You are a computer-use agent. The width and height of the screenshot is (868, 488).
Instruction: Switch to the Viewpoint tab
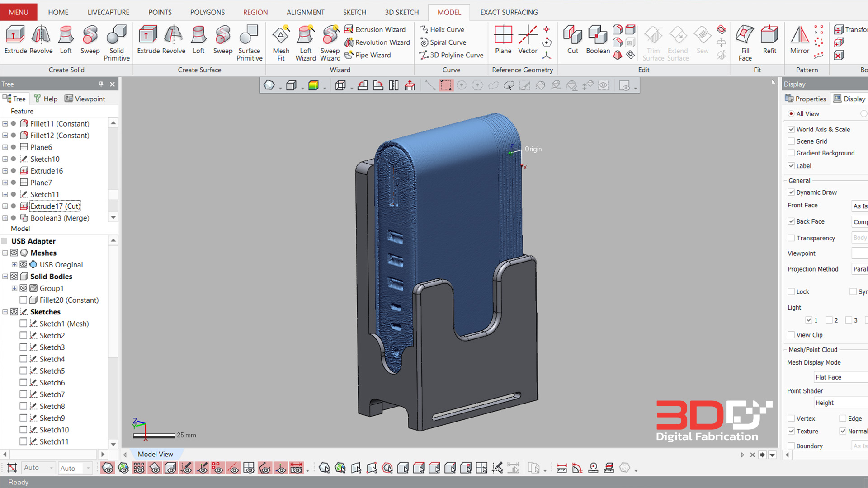85,99
